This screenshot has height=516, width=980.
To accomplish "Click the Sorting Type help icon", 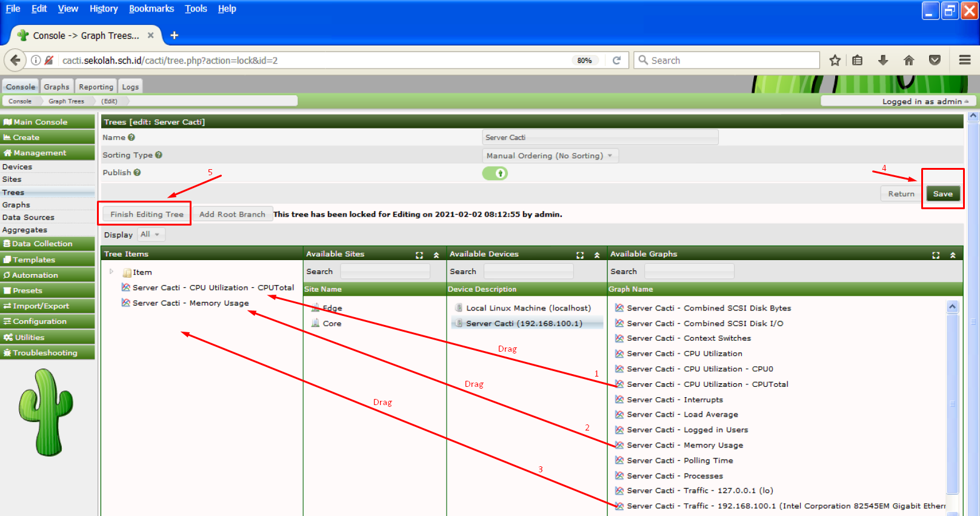I will click(x=159, y=155).
